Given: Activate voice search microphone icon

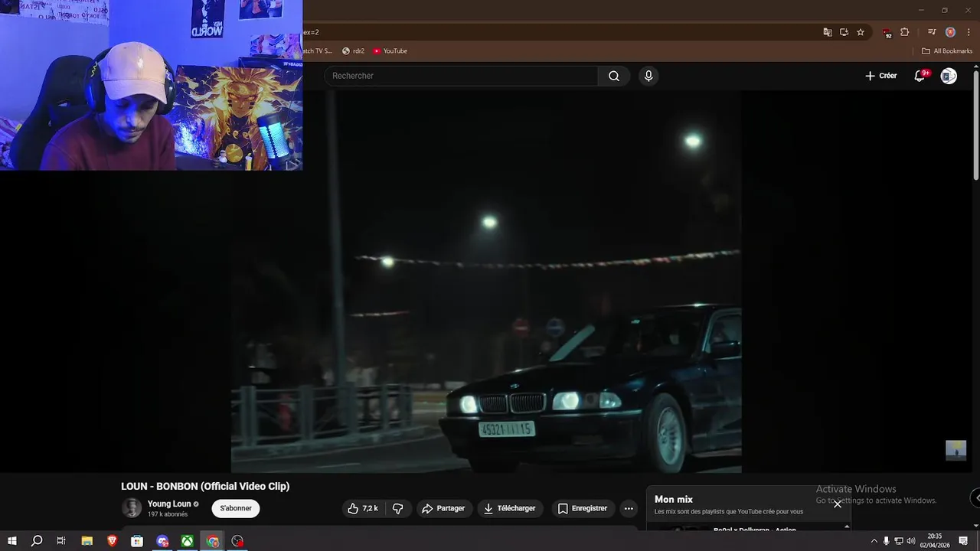Looking at the screenshot, I should (648, 76).
